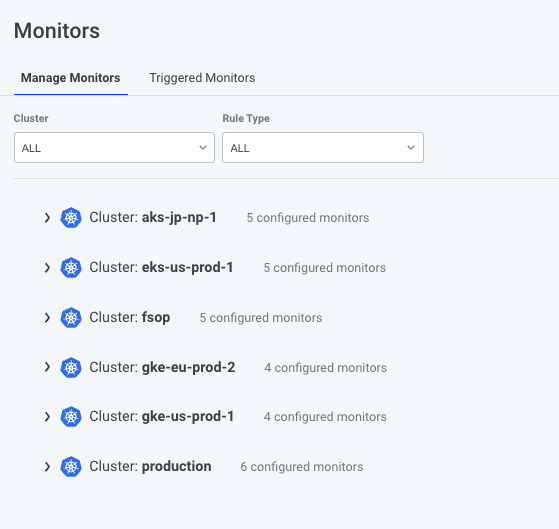
Task: Expand the aks-jp-np-1 cluster chevron
Action: (x=47, y=217)
